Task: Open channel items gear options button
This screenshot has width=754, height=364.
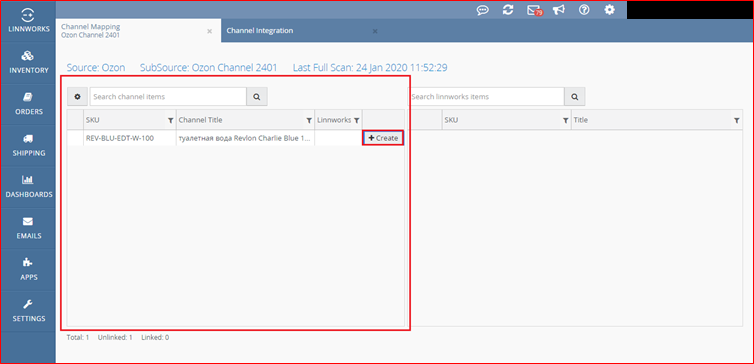Action: point(77,97)
